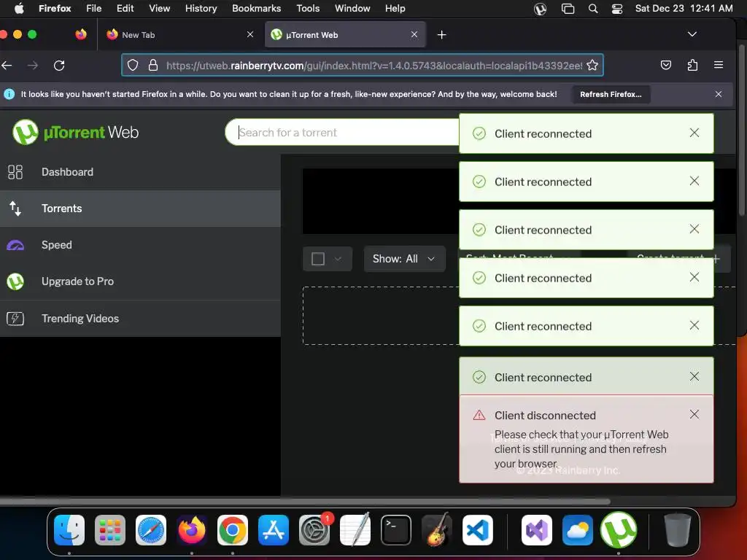Open the File menu
The height and width of the screenshot is (560, 747).
click(93, 8)
